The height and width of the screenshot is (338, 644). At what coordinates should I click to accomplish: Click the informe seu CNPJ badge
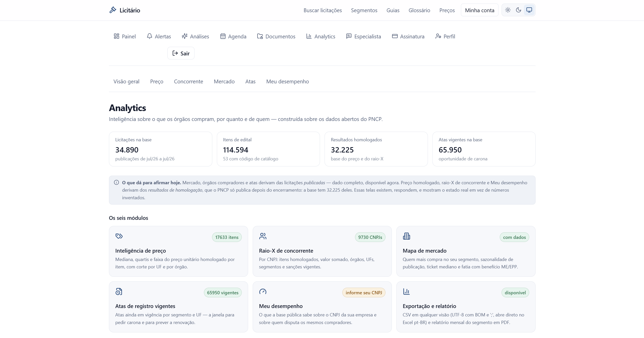tap(364, 293)
